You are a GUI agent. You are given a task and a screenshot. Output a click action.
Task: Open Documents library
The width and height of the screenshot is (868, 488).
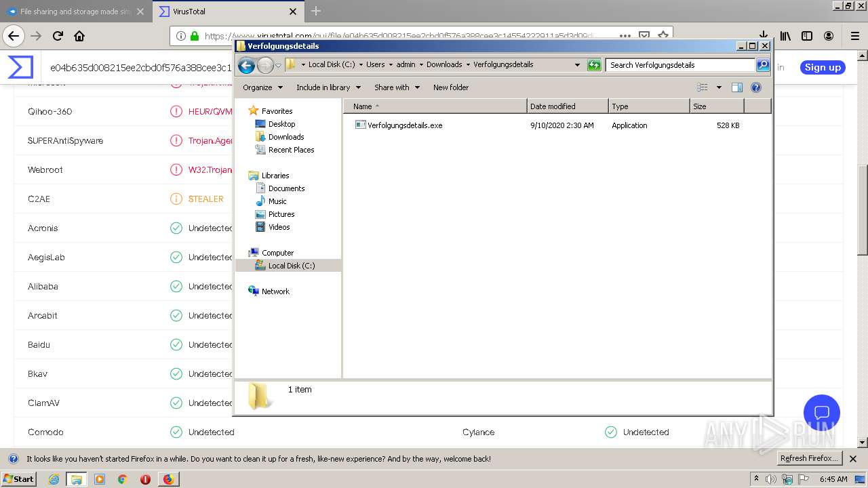(286, 188)
